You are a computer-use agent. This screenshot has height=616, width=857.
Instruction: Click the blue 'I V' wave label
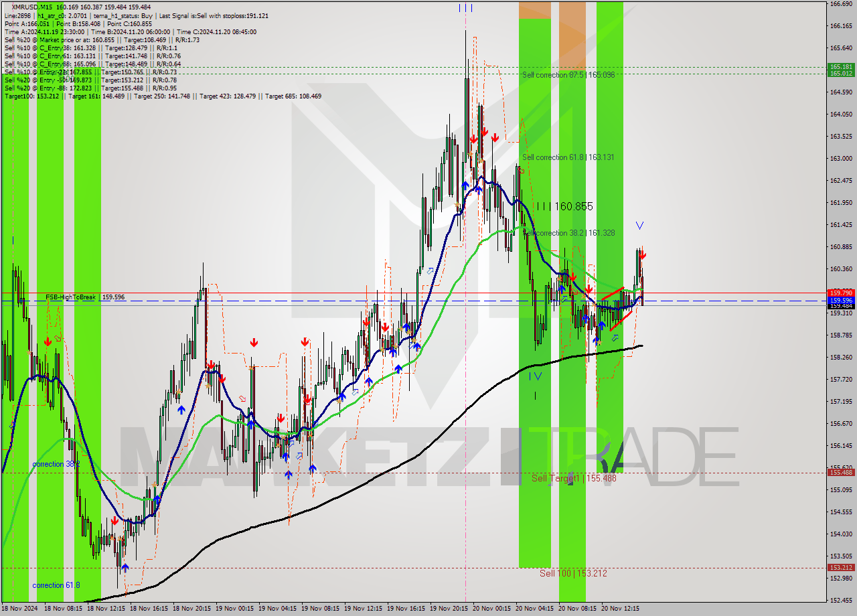tap(535, 376)
